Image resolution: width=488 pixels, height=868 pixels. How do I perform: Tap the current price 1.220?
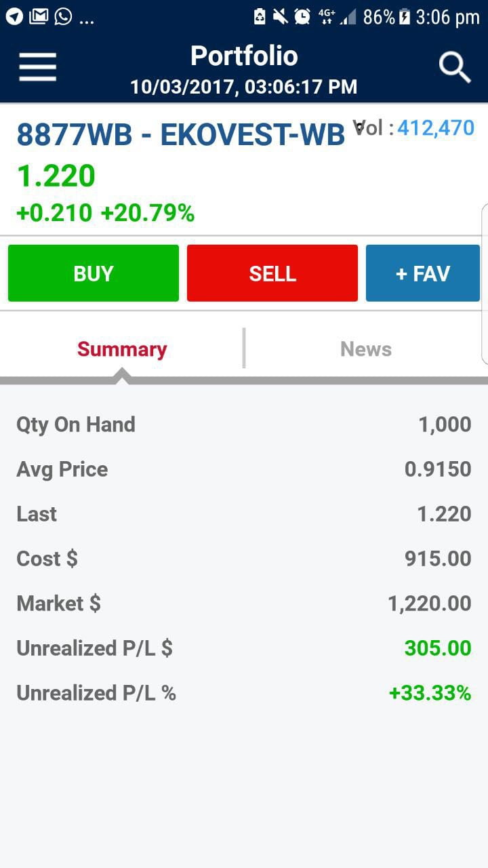tap(56, 176)
